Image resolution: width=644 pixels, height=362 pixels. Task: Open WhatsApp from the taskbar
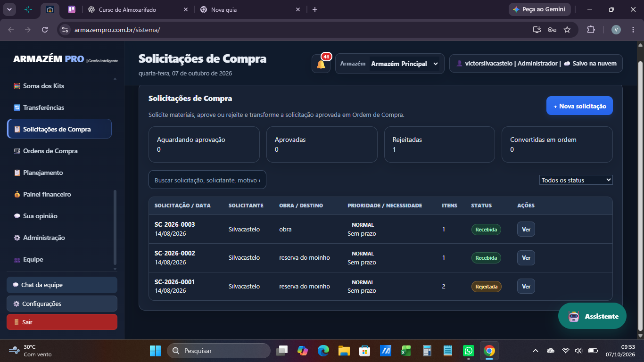click(468, 351)
